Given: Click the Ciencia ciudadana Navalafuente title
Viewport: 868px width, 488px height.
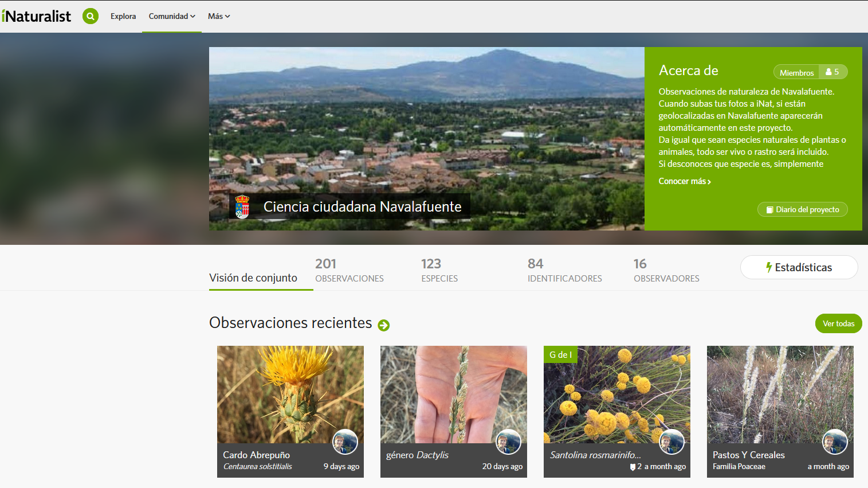Looking at the screenshot, I should point(362,206).
